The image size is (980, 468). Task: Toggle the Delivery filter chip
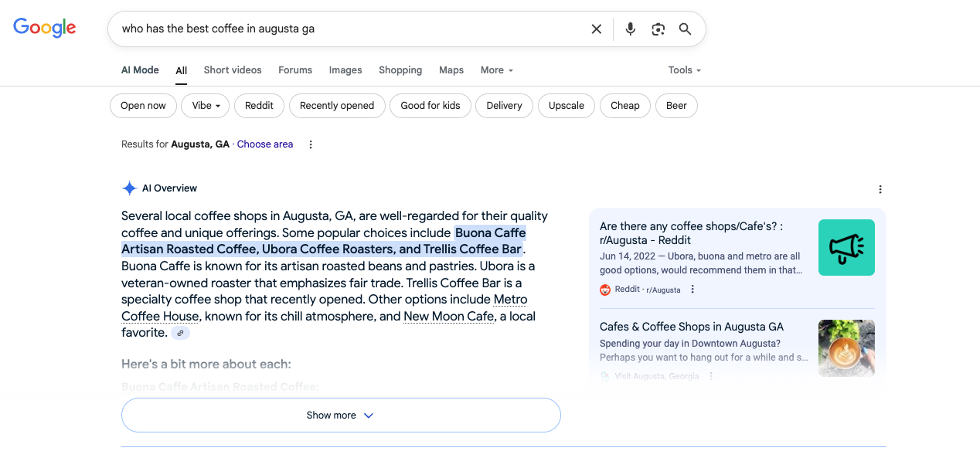pyautogui.click(x=504, y=106)
